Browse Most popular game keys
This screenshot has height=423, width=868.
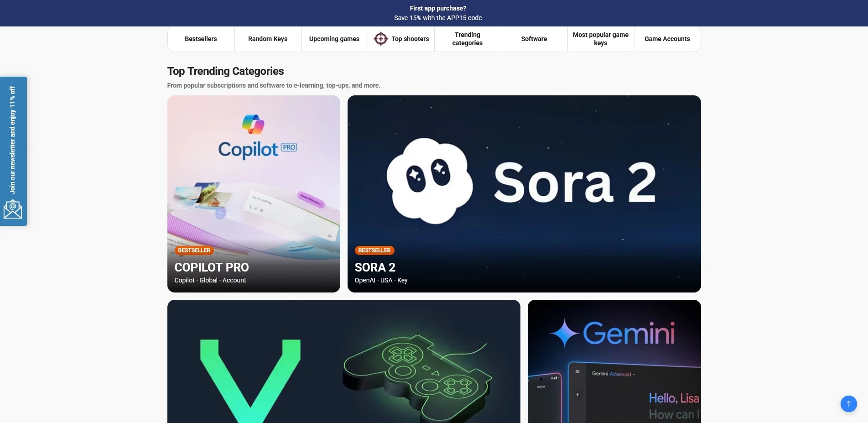[600, 39]
